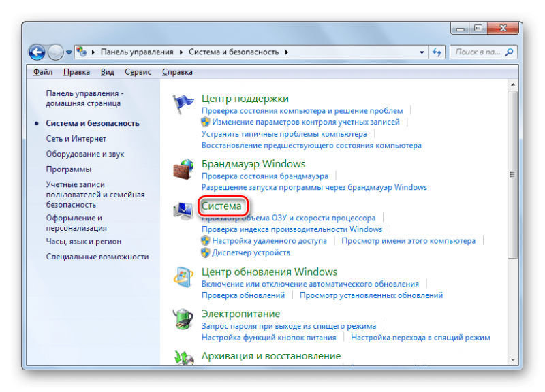Open the Центр поддержки heading
Image resolution: width=545 pixels, height=392 pixels.
coord(245,99)
